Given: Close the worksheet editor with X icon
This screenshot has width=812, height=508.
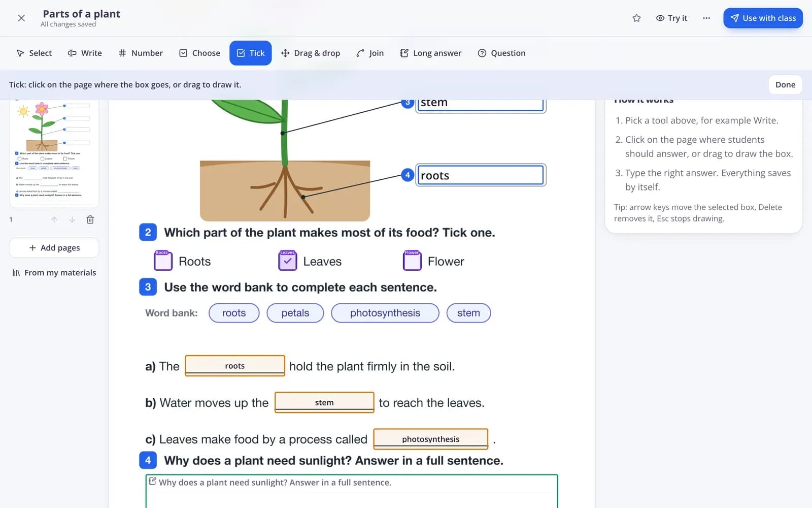Looking at the screenshot, I should pos(21,18).
